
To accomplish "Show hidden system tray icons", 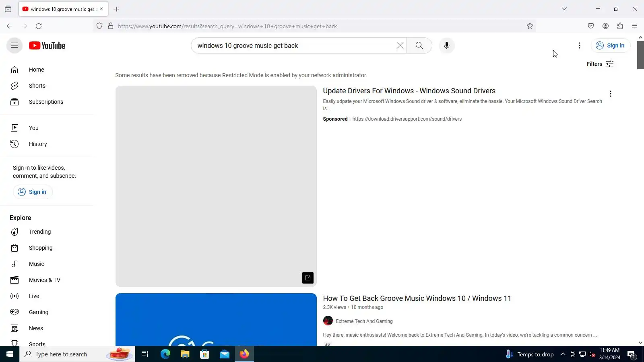I will pyautogui.click(x=563, y=354).
